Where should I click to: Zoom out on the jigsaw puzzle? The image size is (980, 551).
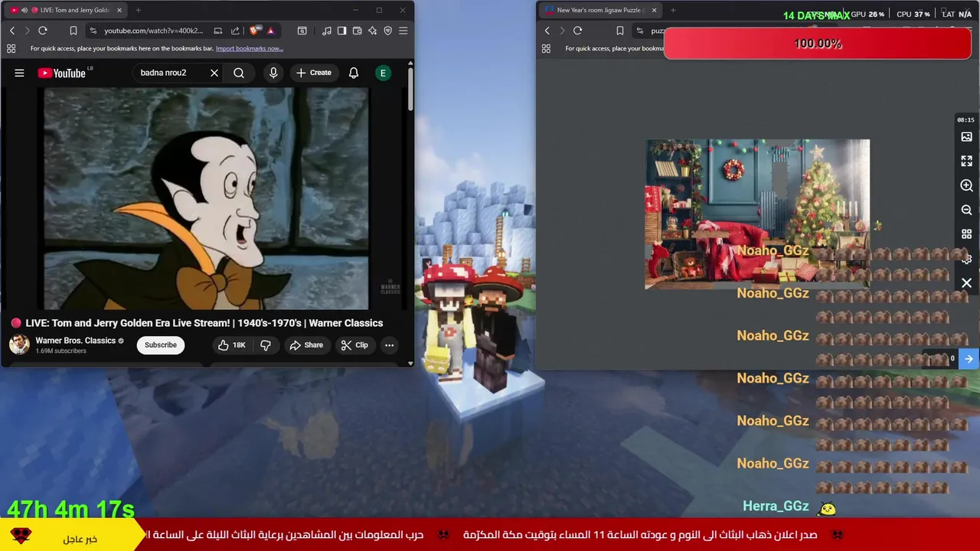966,210
